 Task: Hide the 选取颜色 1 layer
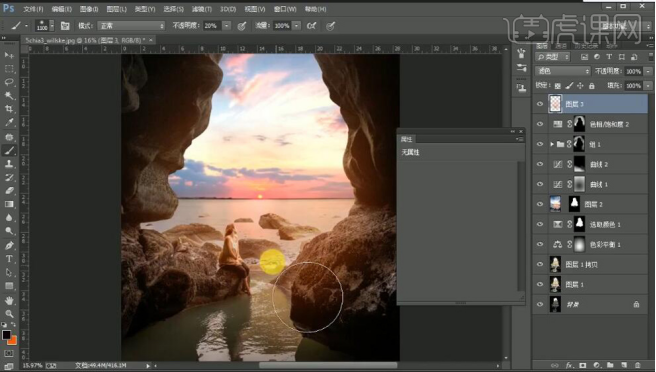click(540, 224)
